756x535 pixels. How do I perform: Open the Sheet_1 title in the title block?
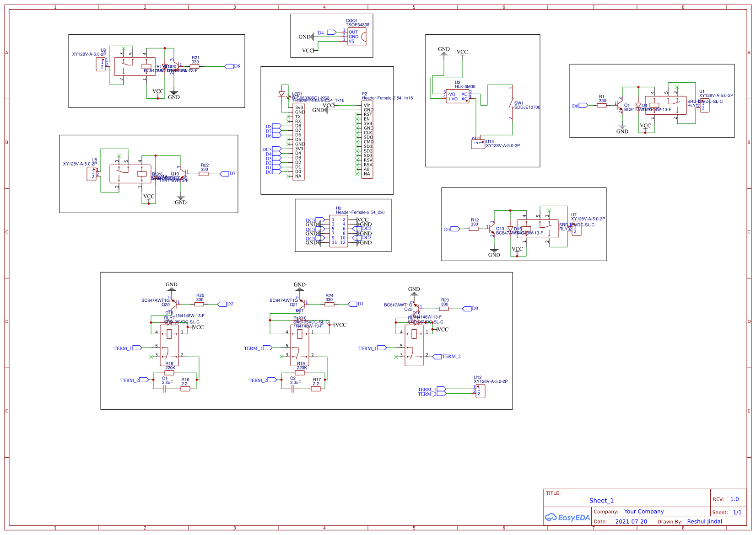coord(601,500)
